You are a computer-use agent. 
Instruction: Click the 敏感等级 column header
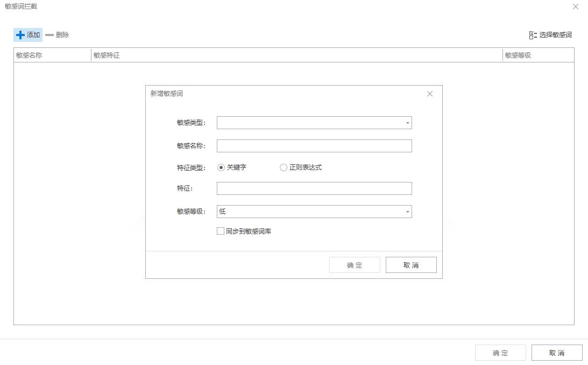click(x=539, y=55)
